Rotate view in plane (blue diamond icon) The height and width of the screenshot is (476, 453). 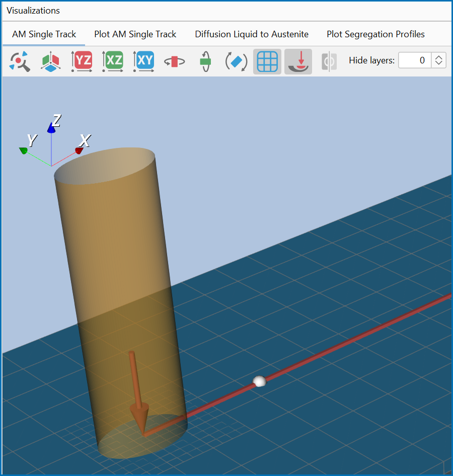236,61
